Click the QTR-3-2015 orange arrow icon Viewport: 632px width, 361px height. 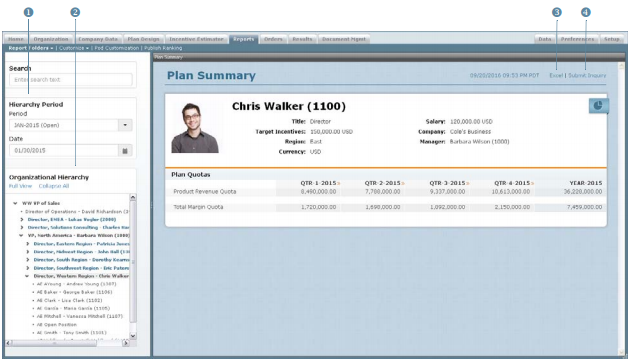coord(468,183)
